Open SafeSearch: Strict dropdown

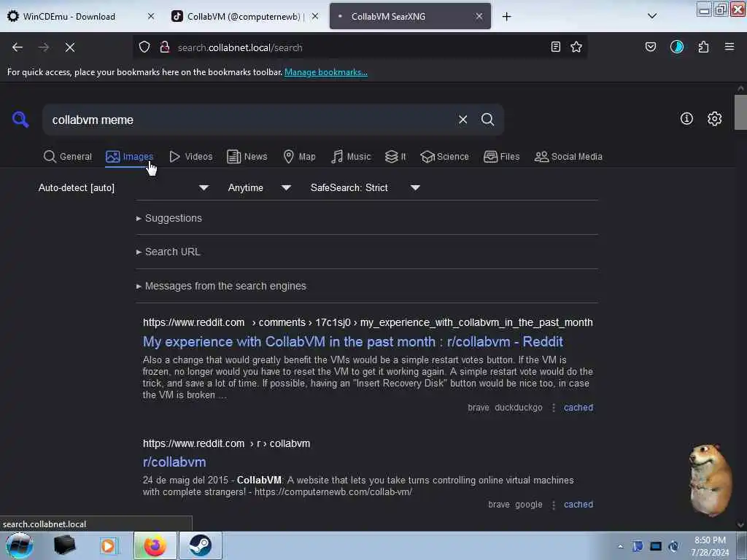pos(365,187)
